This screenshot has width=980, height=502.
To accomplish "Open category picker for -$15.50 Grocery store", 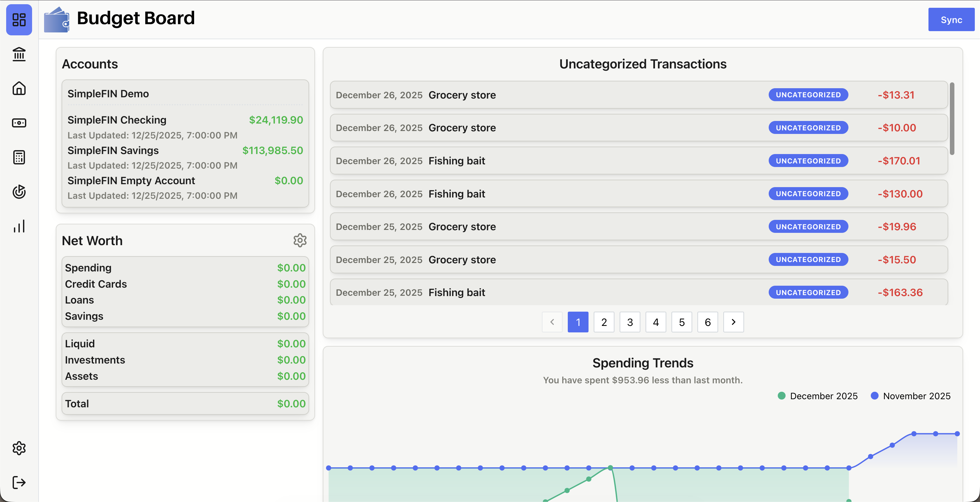I will pyautogui.click(x=808, y=259).
